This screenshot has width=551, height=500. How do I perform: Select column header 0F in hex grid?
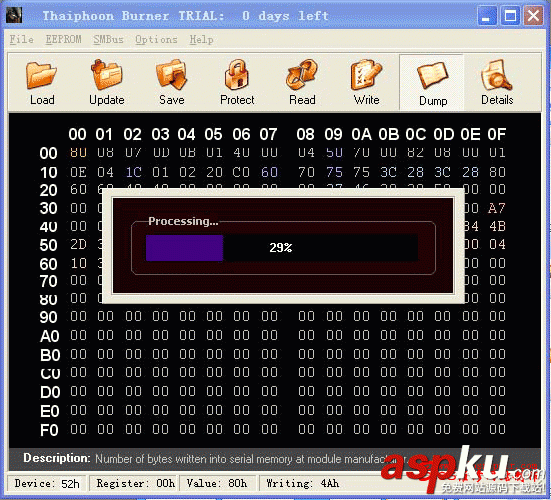[x=497, y=134]
